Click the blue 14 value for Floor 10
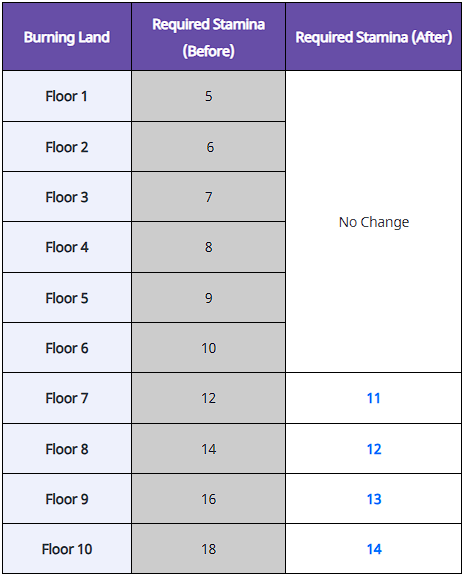465x577 pixels. [x=374, y=549]
